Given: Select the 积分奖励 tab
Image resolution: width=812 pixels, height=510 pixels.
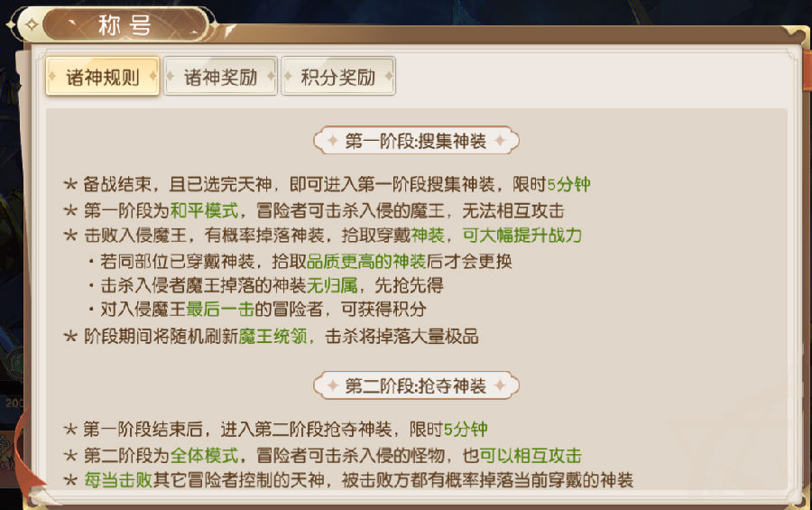Looking at the screenshot, I should click(337, 77).
